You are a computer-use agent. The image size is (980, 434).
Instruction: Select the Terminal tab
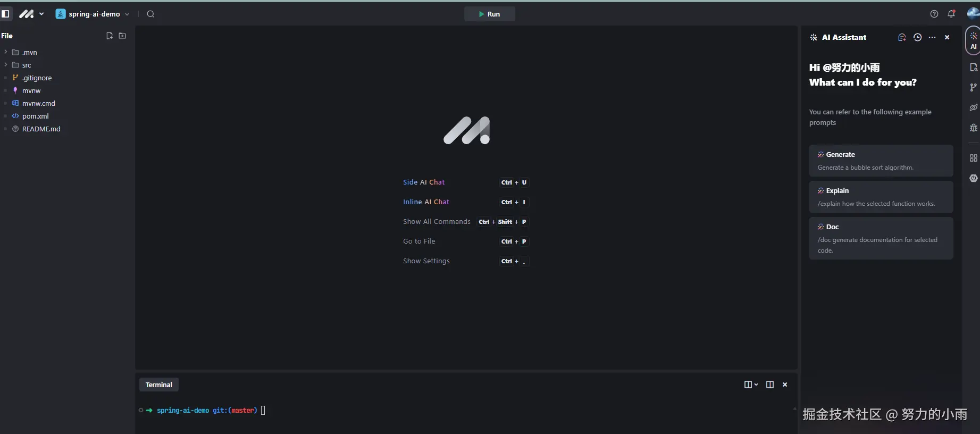coord(159,385)
